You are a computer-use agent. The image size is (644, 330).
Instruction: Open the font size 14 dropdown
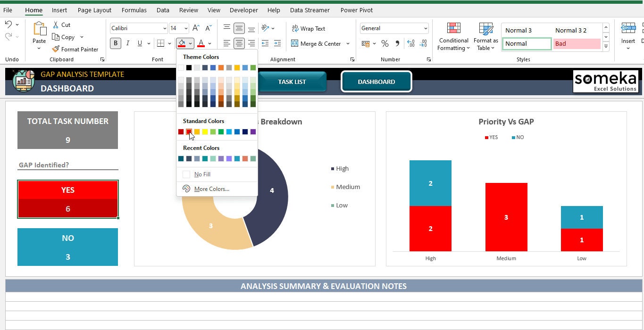point(186,28)
